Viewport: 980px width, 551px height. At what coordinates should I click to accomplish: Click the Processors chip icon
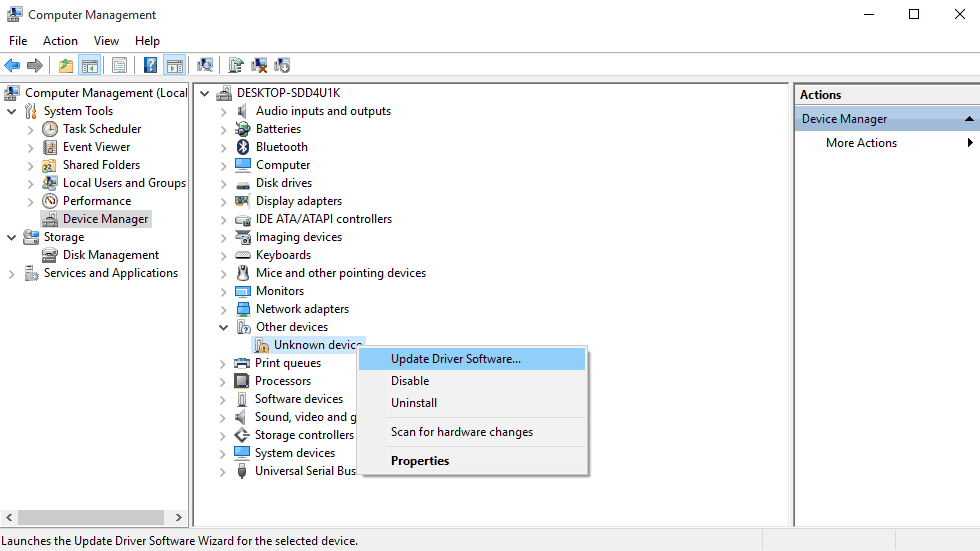point(241,380)
